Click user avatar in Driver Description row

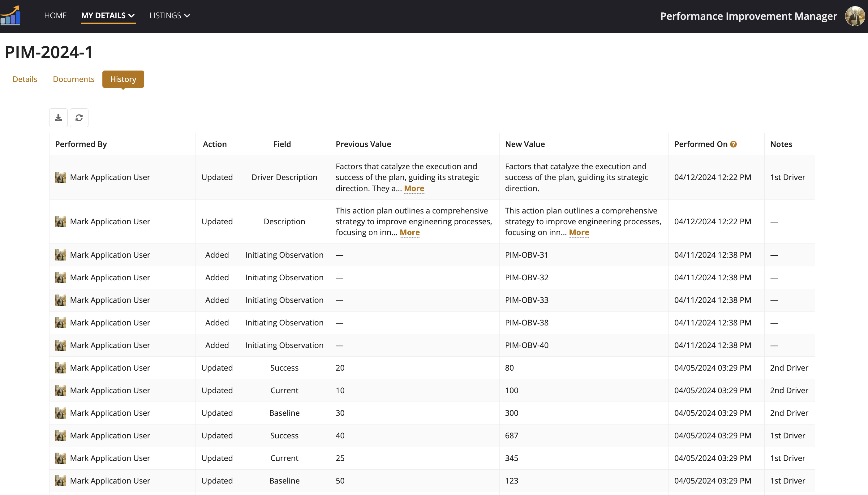[61, 177]
